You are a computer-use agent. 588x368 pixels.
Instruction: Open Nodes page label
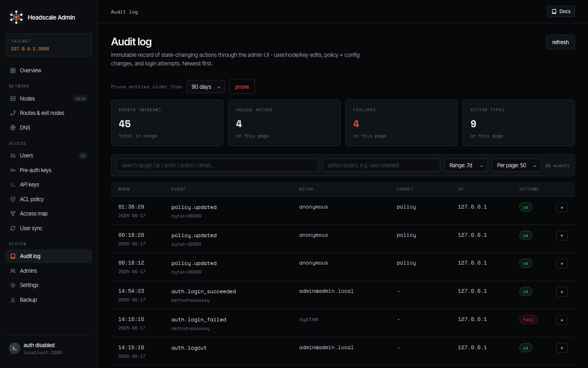click(27, 99)
